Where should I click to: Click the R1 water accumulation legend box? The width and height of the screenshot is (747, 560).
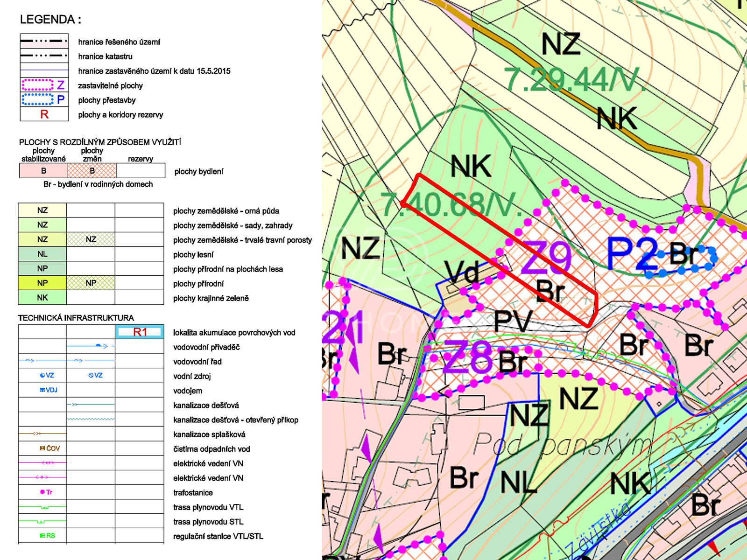[x=140, y=332]
